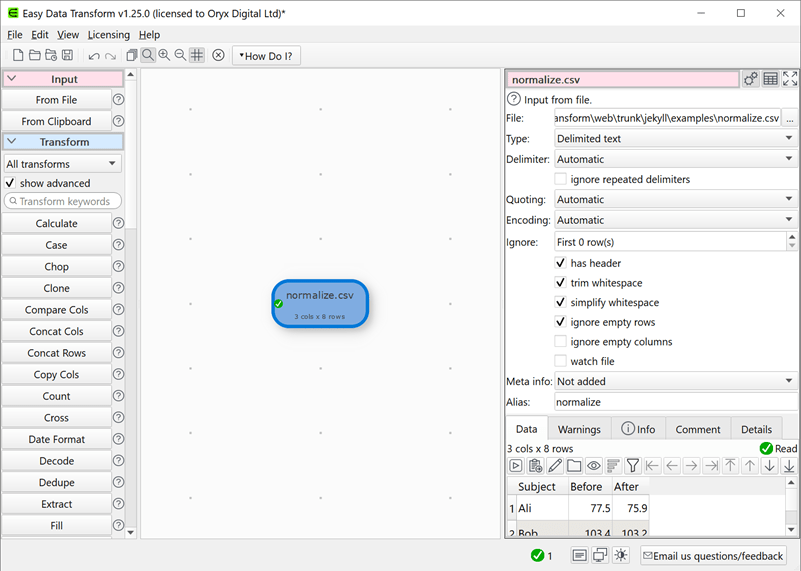Screen dimensions: 801x571
Task: Open the Edit menu
Action: pyautogui.click(x=40, y=35)
